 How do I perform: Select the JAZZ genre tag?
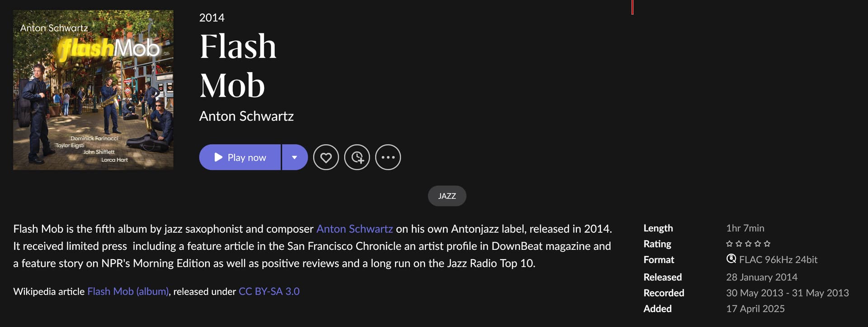click(447, 196)
